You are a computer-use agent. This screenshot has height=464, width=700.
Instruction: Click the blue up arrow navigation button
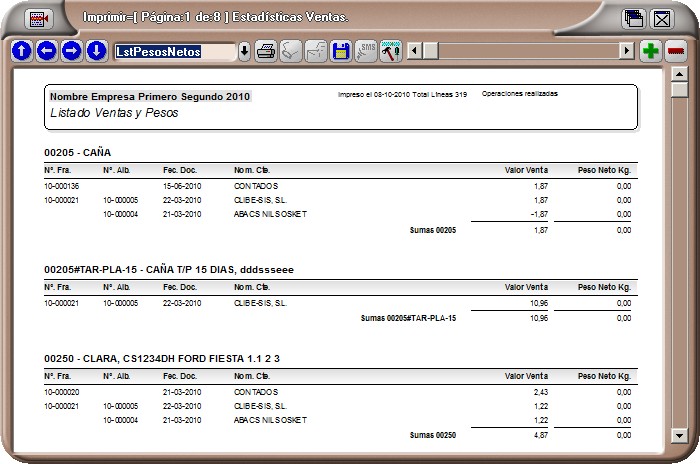tap(21, 51)
